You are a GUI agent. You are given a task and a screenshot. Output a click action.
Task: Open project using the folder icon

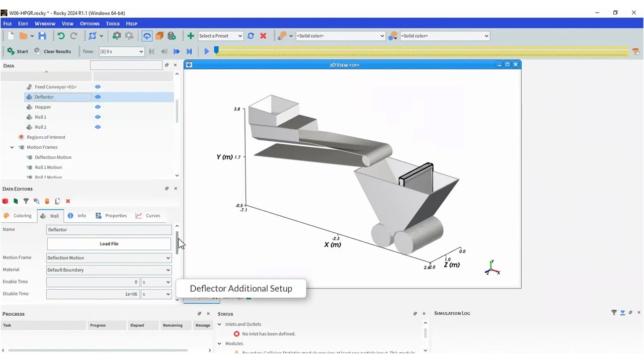coord(23,36)
